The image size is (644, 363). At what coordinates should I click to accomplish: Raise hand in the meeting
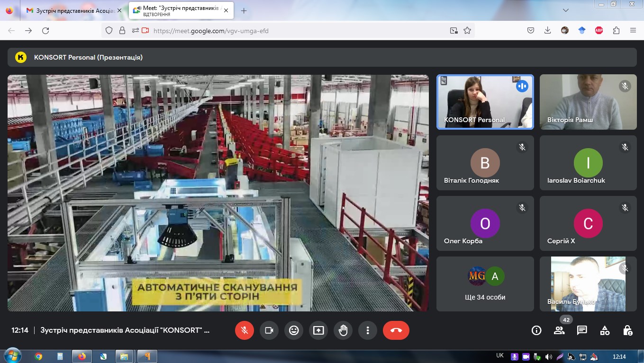click(343, 330)
